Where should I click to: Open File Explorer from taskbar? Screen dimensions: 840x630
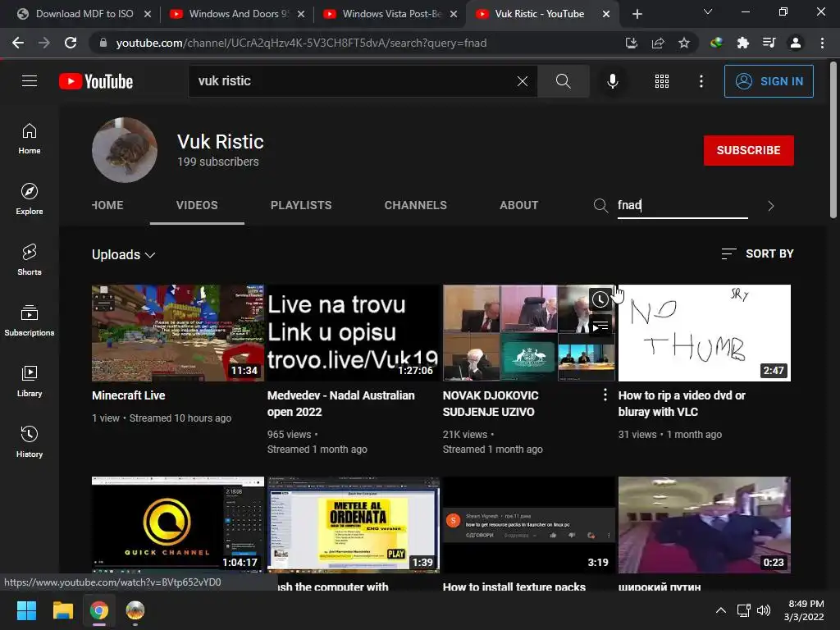point(62,610)
